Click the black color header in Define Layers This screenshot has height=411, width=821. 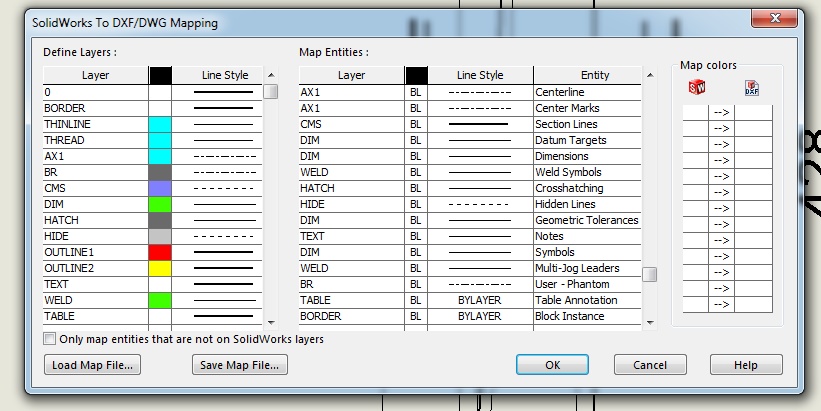pos(160,75)
